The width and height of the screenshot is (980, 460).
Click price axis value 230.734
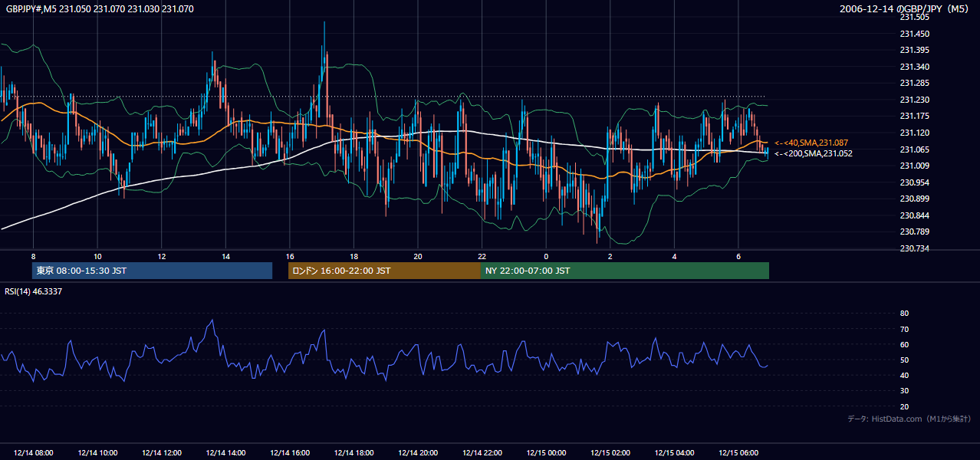click(x=914, y=248)
